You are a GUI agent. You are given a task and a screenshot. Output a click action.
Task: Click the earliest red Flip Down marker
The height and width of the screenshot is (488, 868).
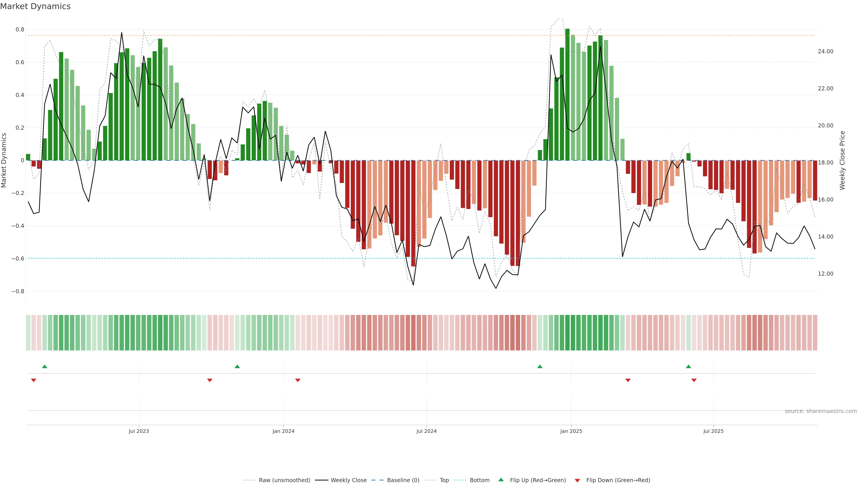click(33, 380)
